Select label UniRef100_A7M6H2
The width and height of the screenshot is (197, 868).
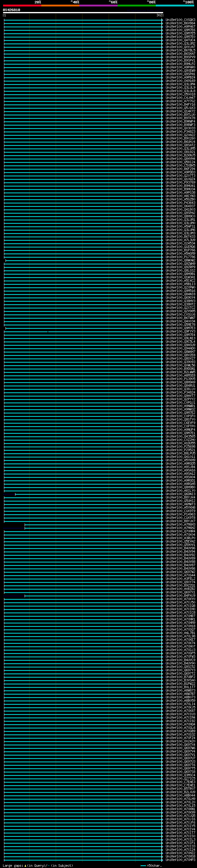180,528
